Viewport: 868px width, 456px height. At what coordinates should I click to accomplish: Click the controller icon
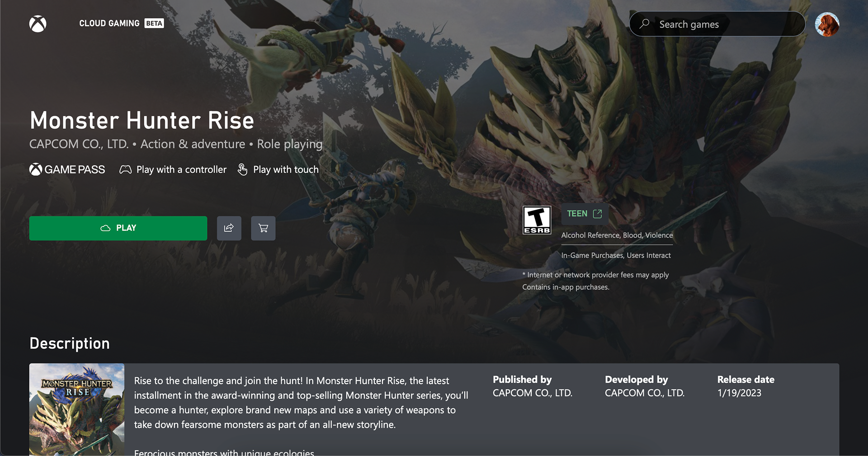click(125, 169)
